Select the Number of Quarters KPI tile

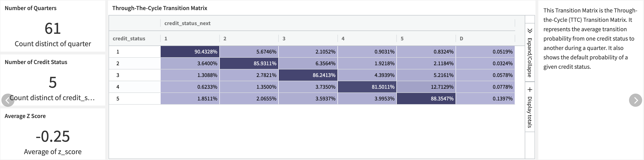point(53,26)
